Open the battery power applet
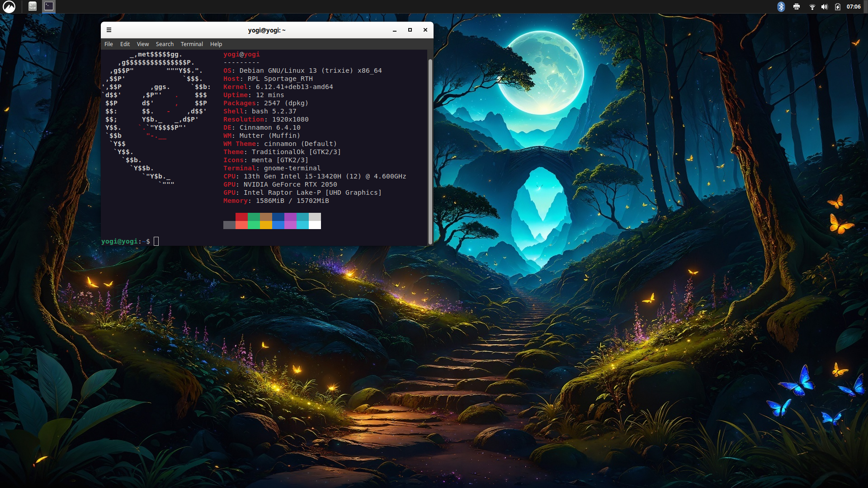This screenshot has width=868, height=488. coord(838,7)
